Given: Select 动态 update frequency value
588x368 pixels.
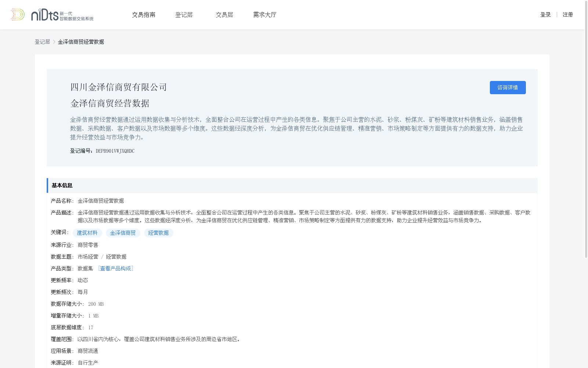Looking at the screenshot, I should tap(83, 280).
